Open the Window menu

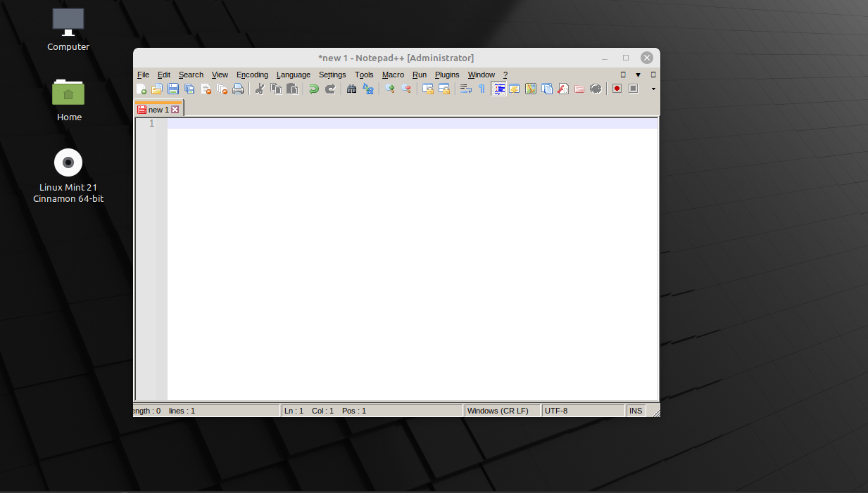[482, 75]
